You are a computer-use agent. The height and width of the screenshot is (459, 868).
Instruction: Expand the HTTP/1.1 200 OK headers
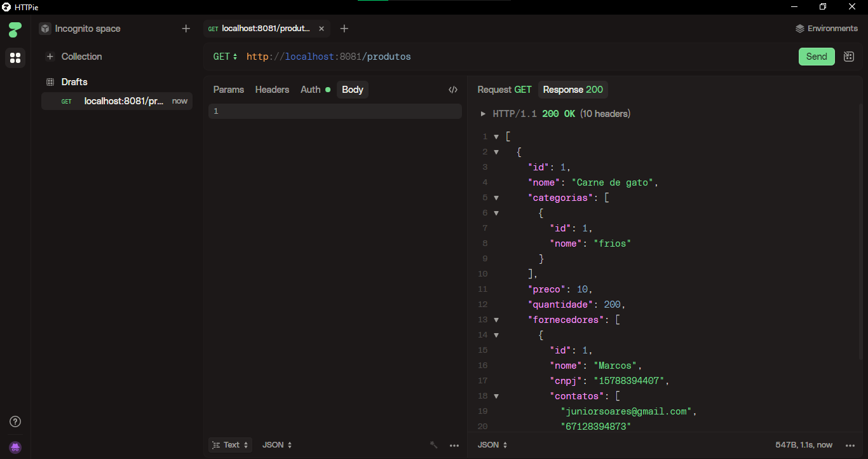click(x=484, y=114)
